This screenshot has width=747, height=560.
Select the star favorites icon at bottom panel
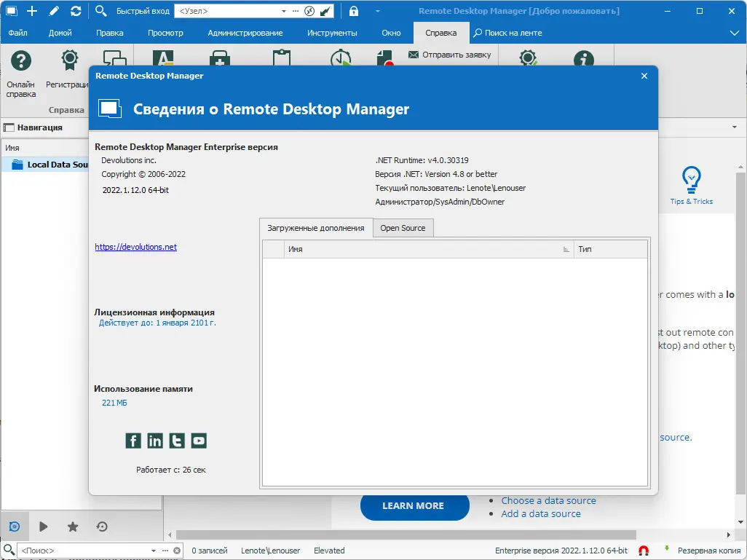(72, 527)
